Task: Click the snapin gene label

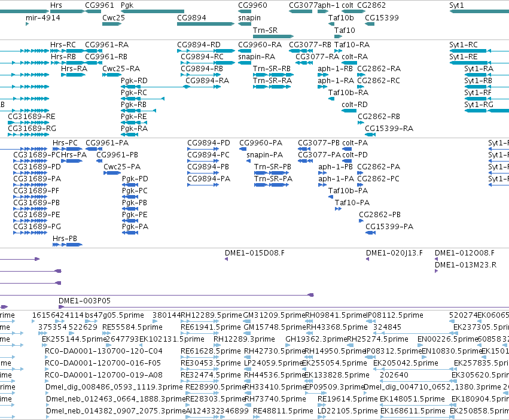Action: click(x=249, y=18)
